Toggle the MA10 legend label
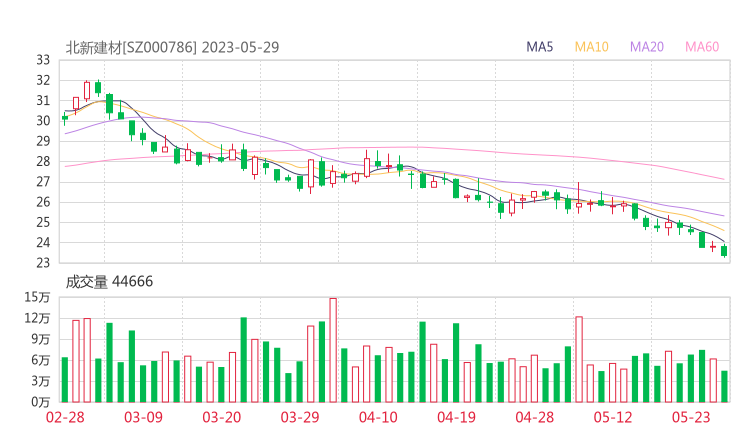Screen dimensions: 740x440 point(591,47)
